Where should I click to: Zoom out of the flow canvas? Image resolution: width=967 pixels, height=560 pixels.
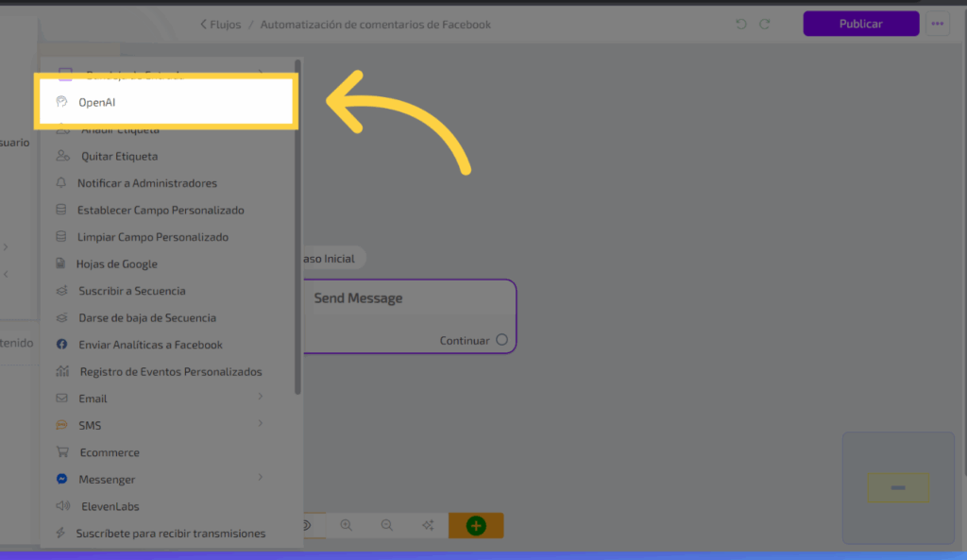click(387, 525)
